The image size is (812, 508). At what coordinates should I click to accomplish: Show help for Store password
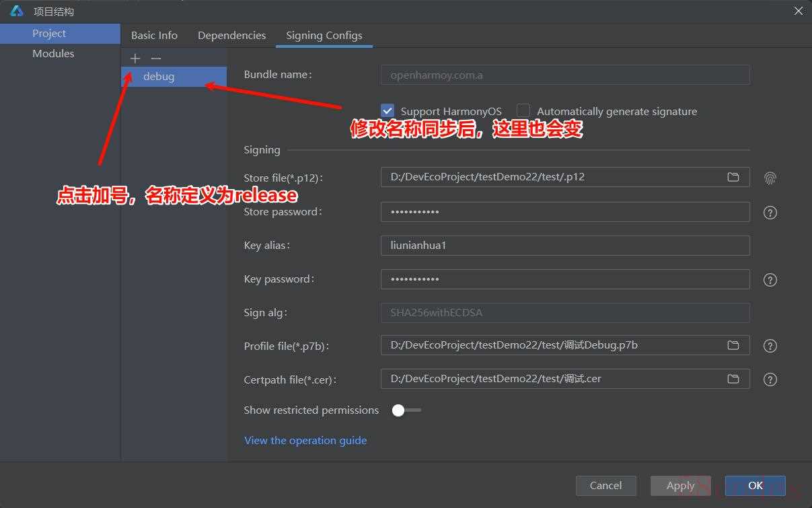pos(770,213)
